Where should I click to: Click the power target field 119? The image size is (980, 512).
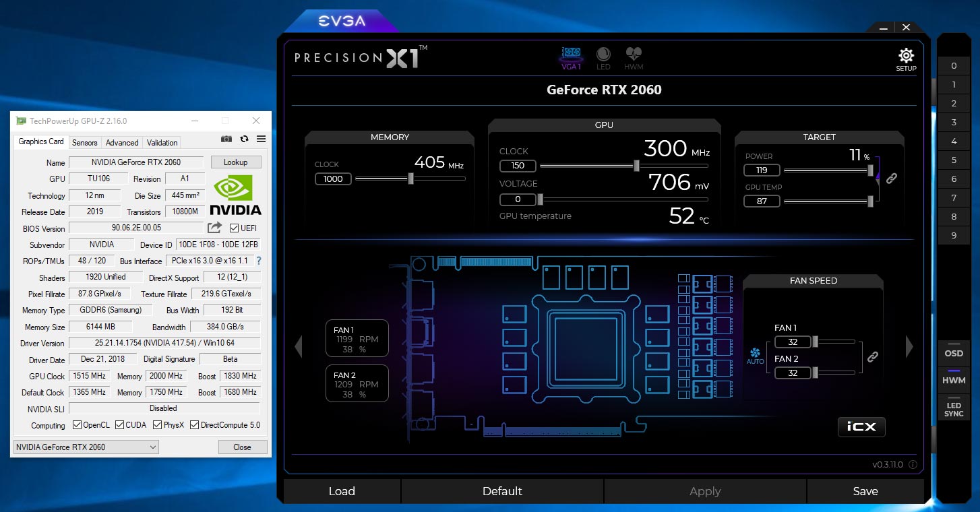762,170
